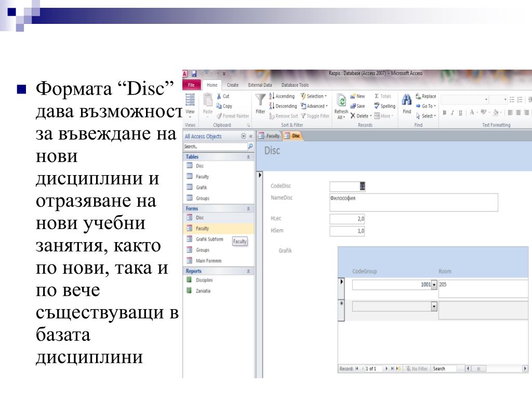This screenshot has width=532, height=399.
Task: Click the NameDisc field containing Философия
Action: [x=414, y=202]
